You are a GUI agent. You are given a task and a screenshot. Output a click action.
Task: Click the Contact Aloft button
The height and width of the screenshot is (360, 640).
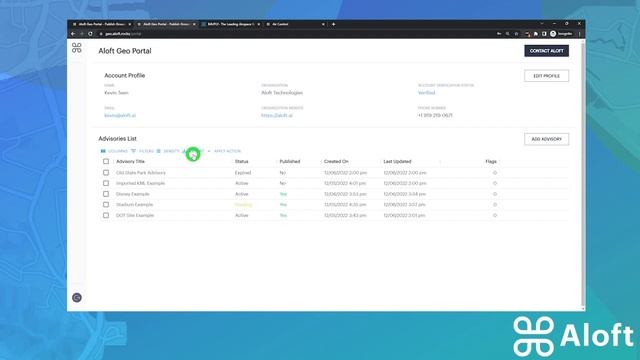pyautogui.click(x=546, y=51)
